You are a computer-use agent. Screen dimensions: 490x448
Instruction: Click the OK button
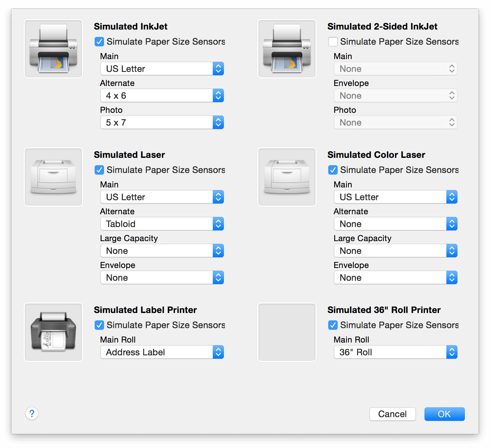[444, 414]
